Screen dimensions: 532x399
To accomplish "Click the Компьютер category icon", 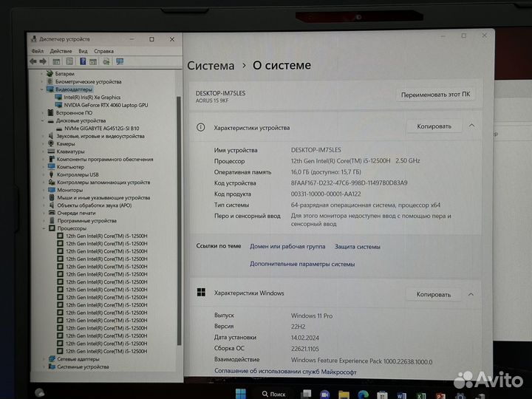I will point(52,167).
